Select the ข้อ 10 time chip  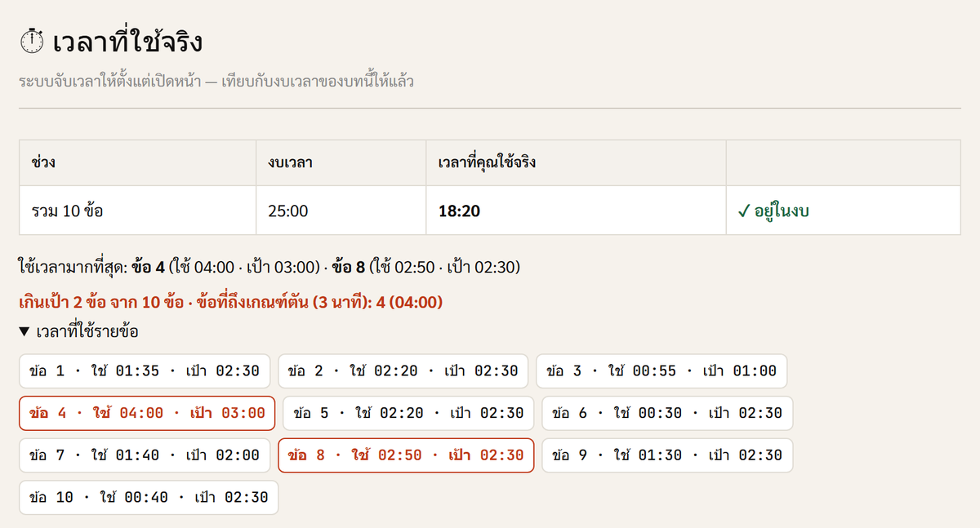click(149, 498)
